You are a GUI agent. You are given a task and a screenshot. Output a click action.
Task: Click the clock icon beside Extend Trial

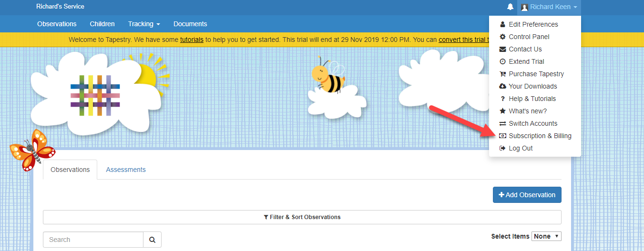click(502, 61)
